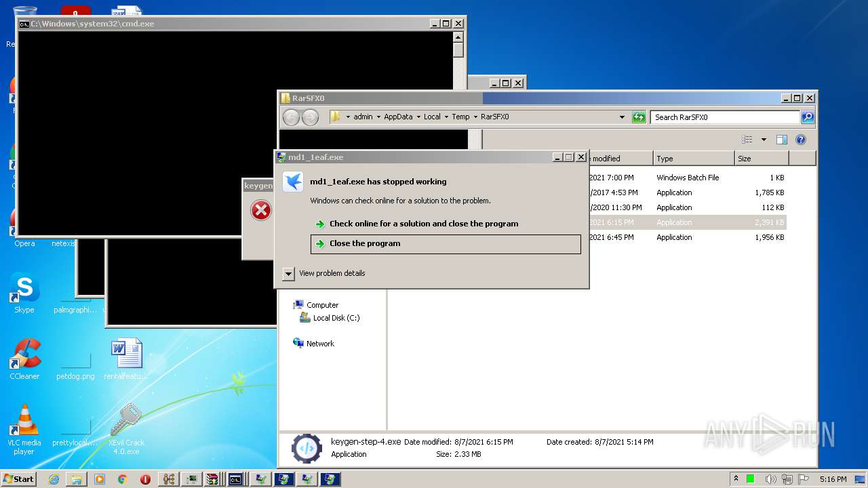Click the scroll up arrow in the cmd.exe window
Viewport: 868px width, 488px height.
[458, 37]
